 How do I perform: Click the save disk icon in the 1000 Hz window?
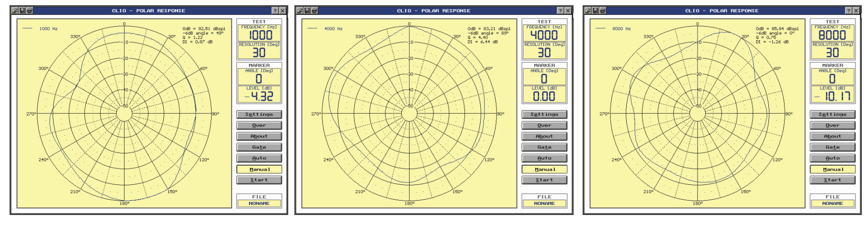pos(22,11)
